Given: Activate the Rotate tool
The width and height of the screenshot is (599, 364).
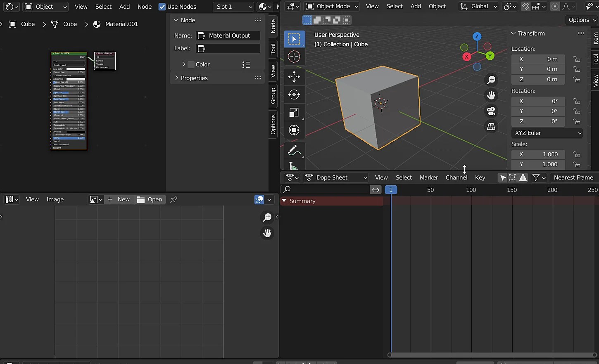Looking at the screenshot, I should point(295,95).
